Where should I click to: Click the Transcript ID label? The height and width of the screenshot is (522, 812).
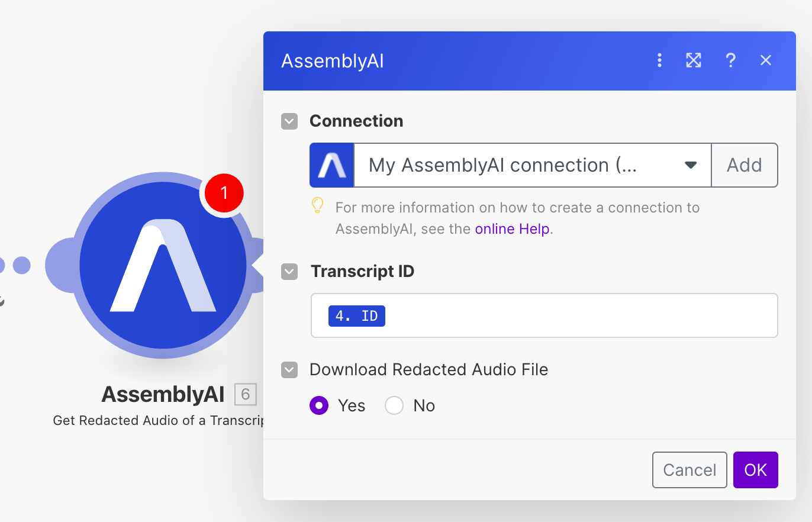tap(362, 272)
